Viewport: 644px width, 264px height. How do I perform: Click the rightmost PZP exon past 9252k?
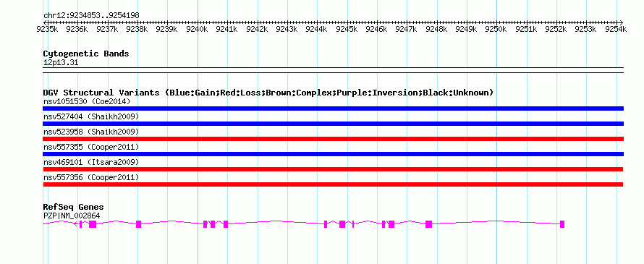pyautogui.click(x=562, y=224)
